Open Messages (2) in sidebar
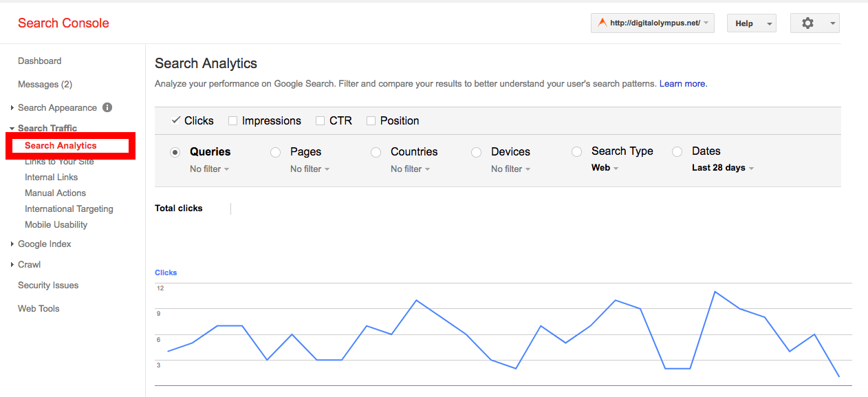The width and height of the screenshot is (868, 397). pyautogui.click(x=45, y=85)
